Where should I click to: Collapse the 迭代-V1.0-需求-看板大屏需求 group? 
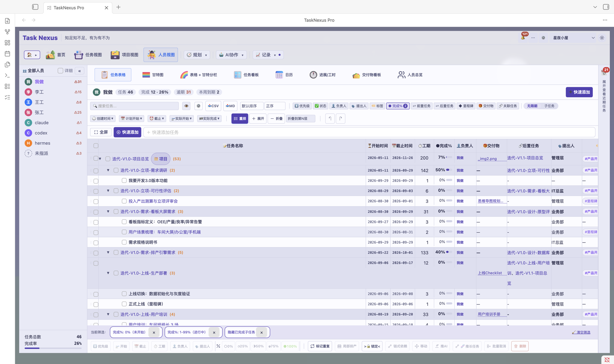click(108, 212)
